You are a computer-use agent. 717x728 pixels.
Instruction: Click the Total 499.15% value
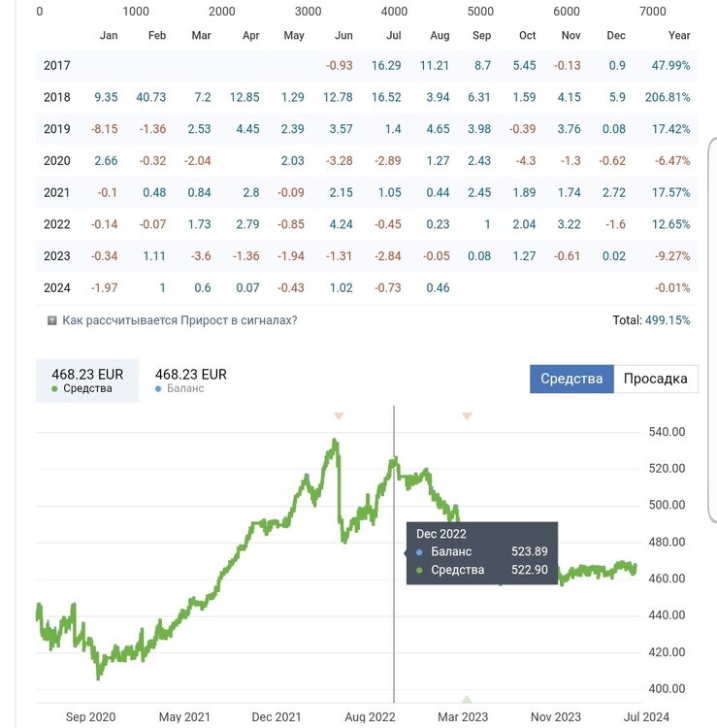pyautogui.click(x=668, y=320)
